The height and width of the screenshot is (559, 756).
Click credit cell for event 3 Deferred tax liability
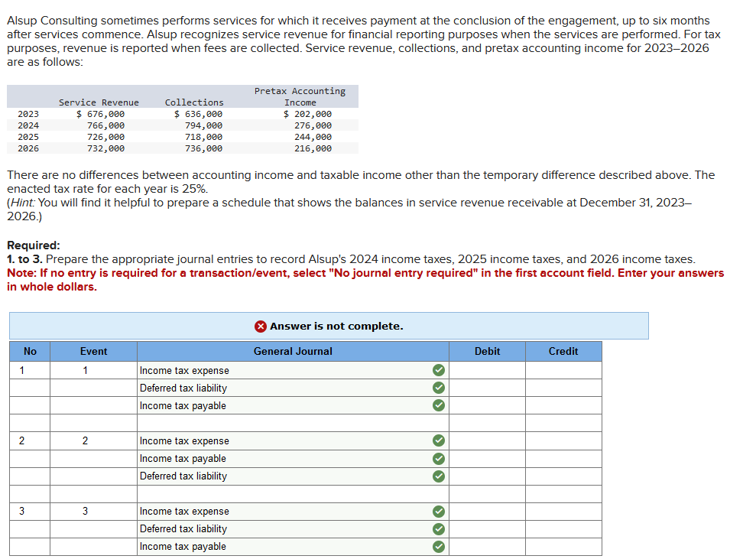click(x=563, y=528)
